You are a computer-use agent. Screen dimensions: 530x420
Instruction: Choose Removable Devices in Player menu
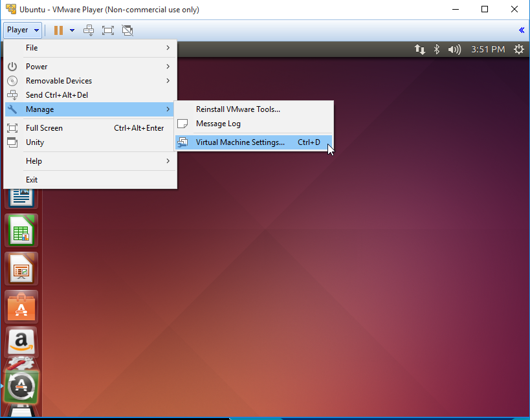tap(59, 81)
